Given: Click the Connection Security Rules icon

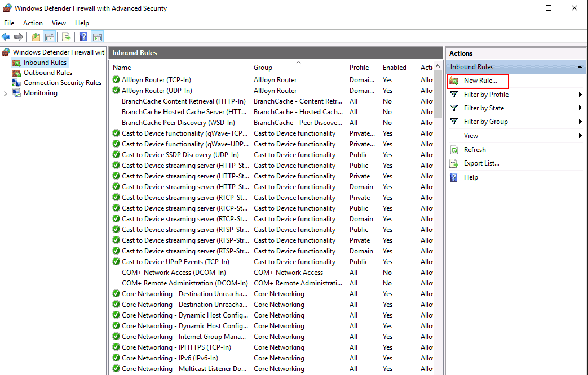Looking at the screenshot, I should click(x=16, y=83).
